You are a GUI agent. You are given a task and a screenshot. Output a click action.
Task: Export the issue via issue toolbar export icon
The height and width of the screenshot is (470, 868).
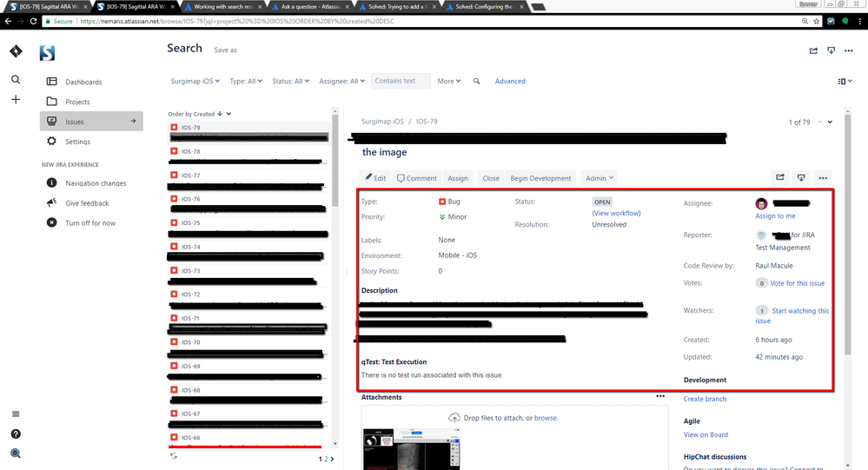[801, 178]
